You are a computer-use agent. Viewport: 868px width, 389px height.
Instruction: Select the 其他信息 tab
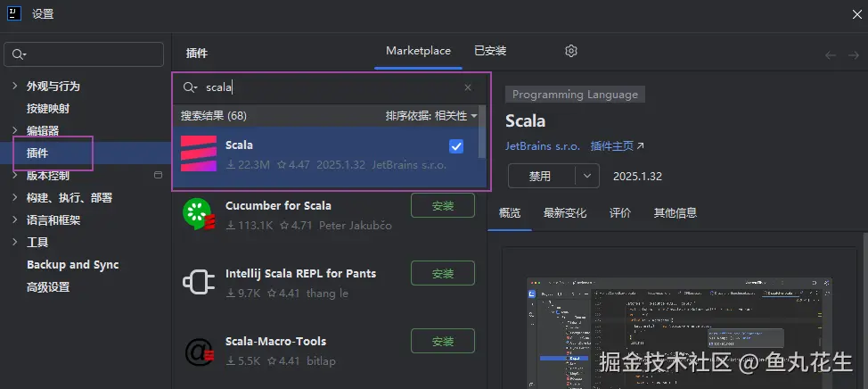click(675, 212)
